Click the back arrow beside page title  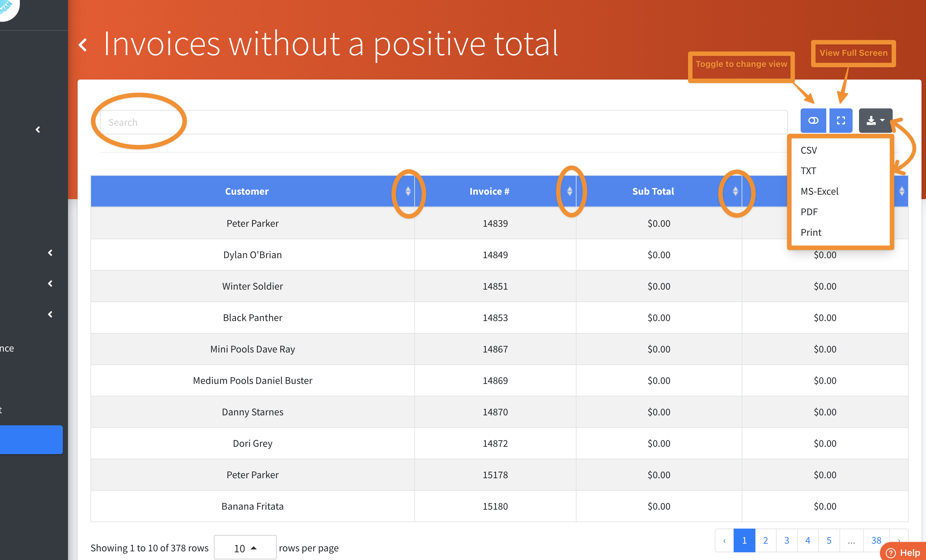[x=83, y=45]
